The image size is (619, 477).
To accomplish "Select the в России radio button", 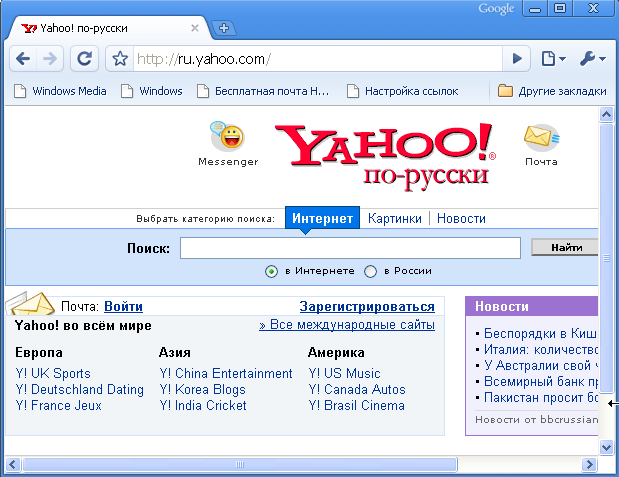I will pyautogui.click(x=370, y=272).
